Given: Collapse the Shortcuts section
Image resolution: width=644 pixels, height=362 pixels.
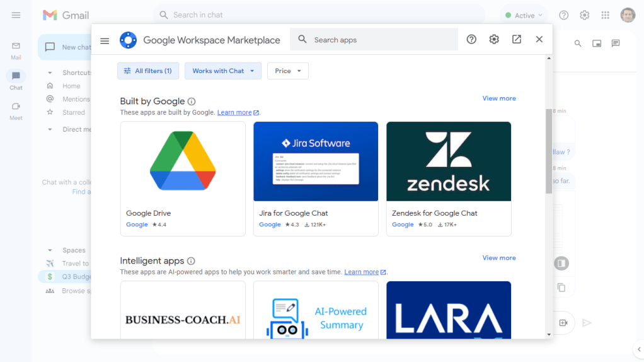Looking at the screenshot, I should pos(50,73).
